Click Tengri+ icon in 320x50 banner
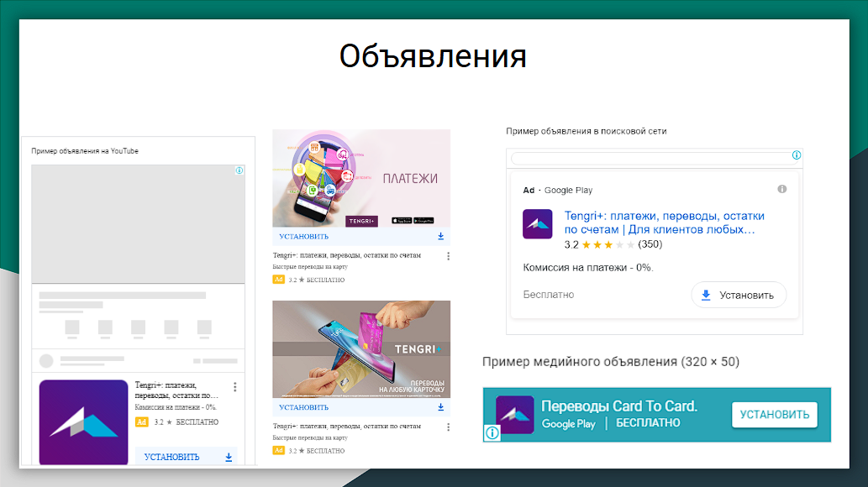Screen dimensions: 868x487 (515, 415)
